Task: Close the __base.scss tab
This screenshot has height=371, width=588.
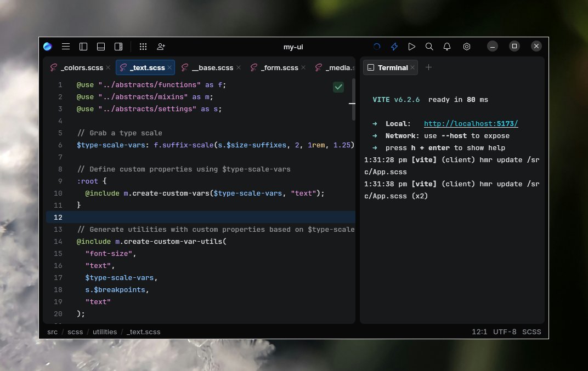Action: [x=239, y=67]
